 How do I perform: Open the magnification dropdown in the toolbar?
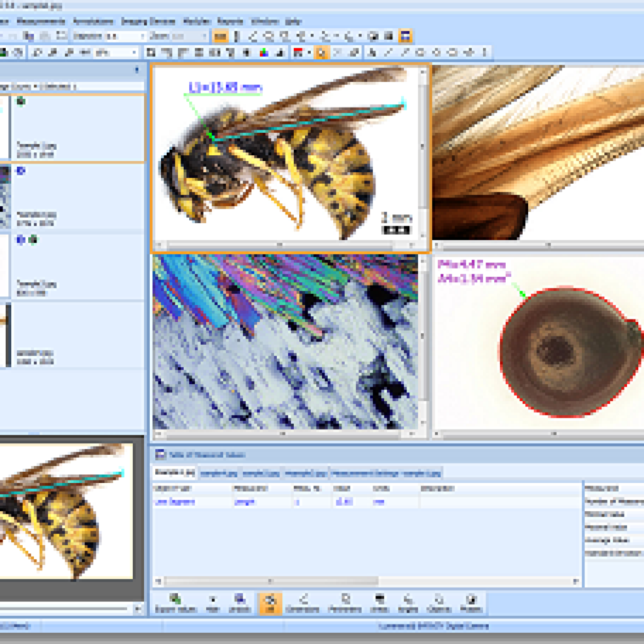click(x=143, y=36)
